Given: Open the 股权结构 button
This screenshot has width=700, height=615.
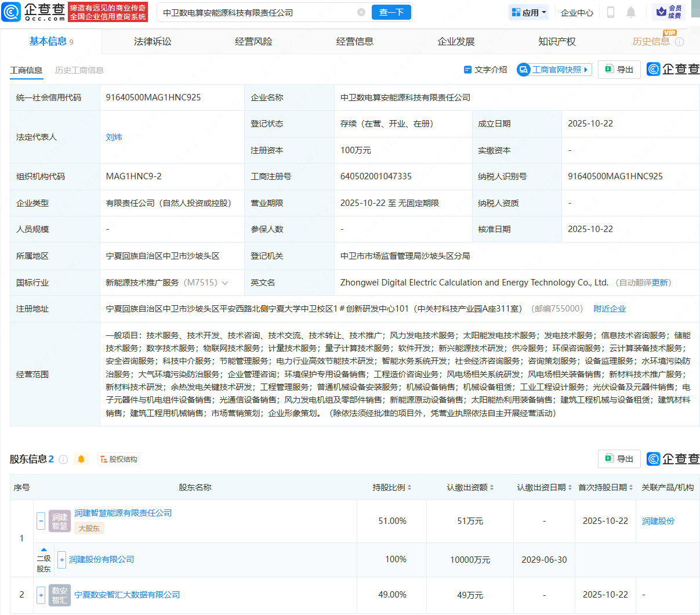Looking at the screenshot, I should 119,460.
